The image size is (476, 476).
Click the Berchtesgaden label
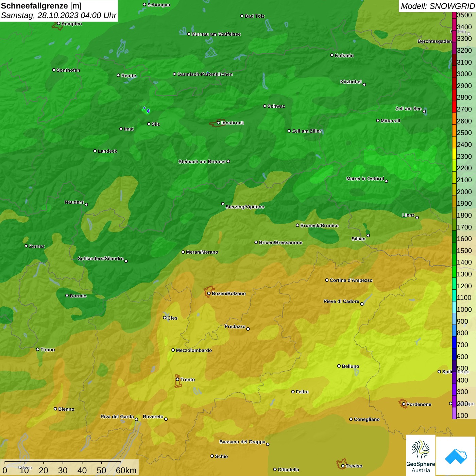point(435,41)
